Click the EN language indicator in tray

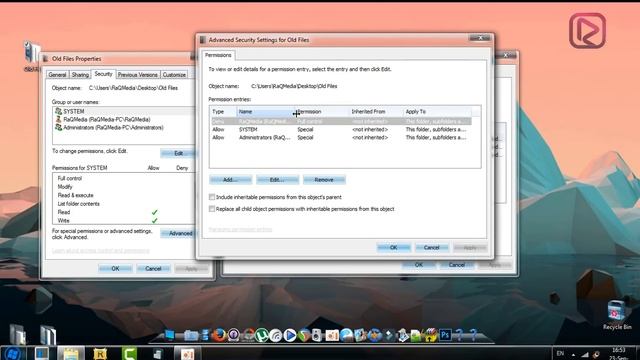(560, 353)
